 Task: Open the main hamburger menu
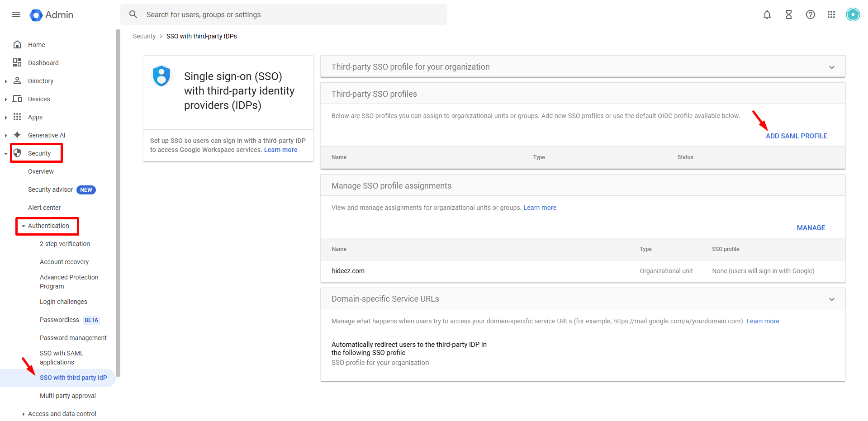click(16, 14)
